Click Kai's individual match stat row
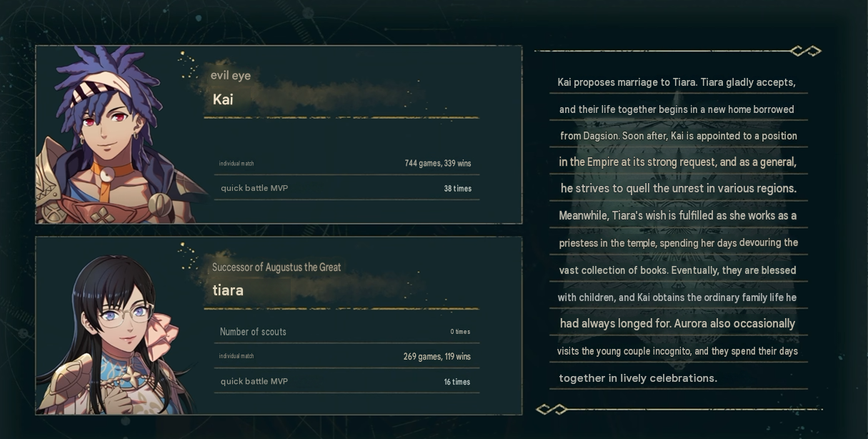Screen dimensions: 868x439 (x=346, y=163)
